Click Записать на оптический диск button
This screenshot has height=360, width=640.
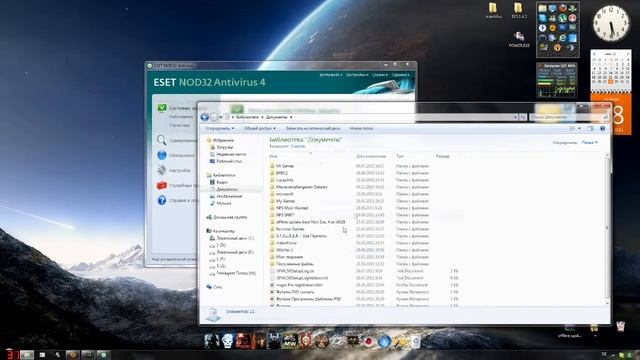click(x=313, y=129)
